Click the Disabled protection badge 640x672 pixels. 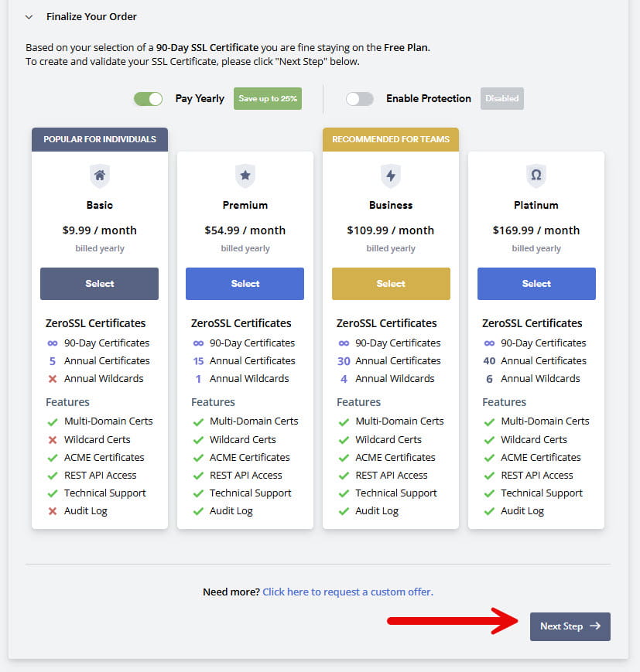502,98
